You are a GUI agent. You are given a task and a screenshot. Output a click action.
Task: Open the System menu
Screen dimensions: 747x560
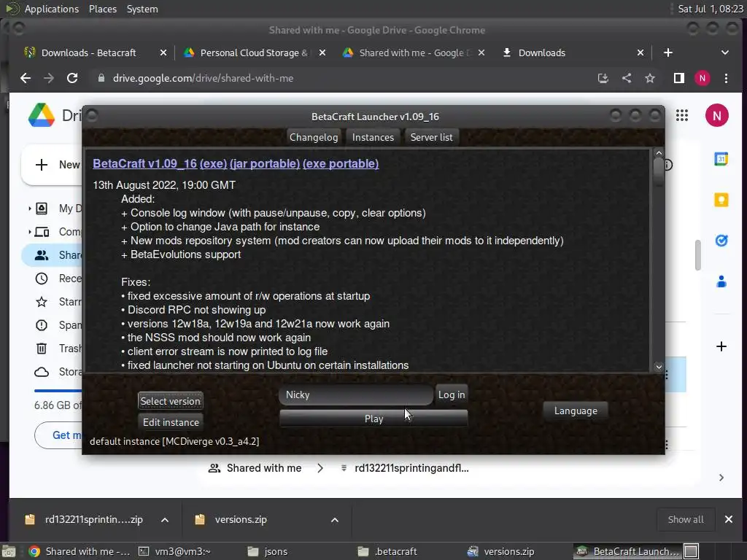142,9
